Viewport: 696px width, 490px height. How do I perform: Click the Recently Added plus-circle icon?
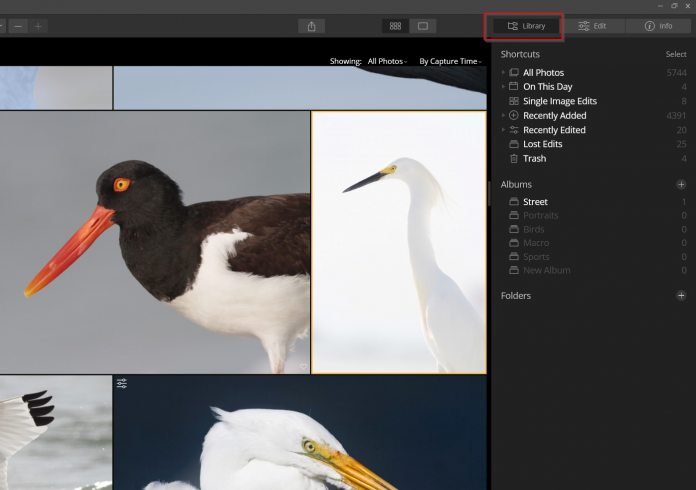click(514, 115)
